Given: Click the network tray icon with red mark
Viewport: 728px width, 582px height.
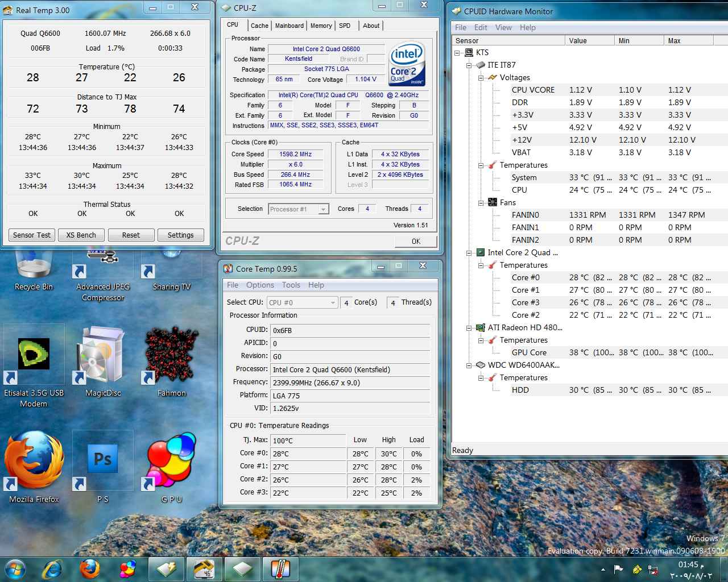Looking at the screenshot, I should tap(653, 569).
